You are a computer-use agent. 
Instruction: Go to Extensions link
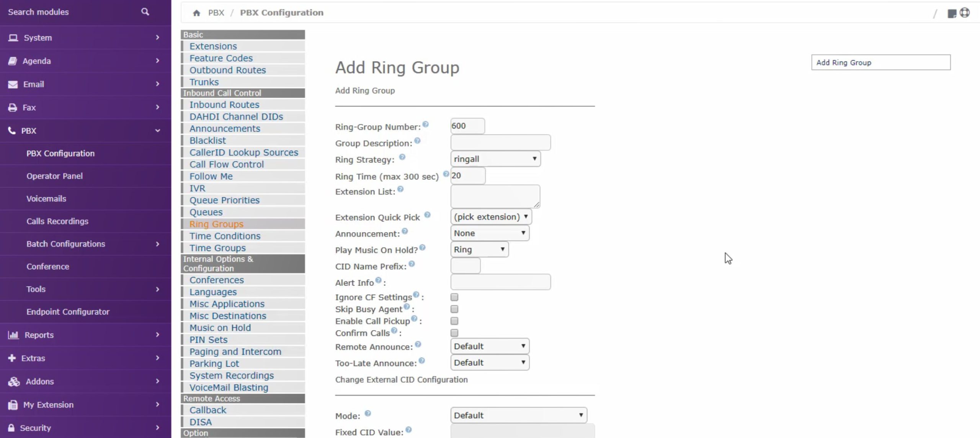tap(213, 46)
